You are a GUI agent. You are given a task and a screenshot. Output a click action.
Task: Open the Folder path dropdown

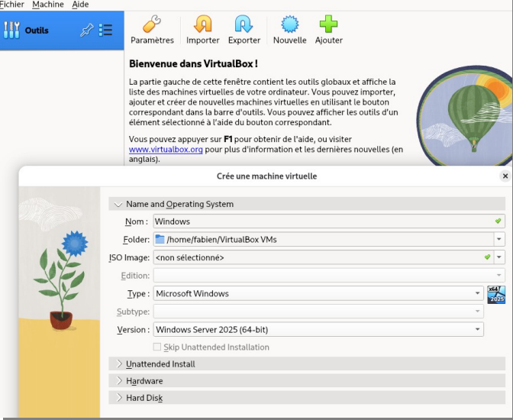click(x=499, y=240)
